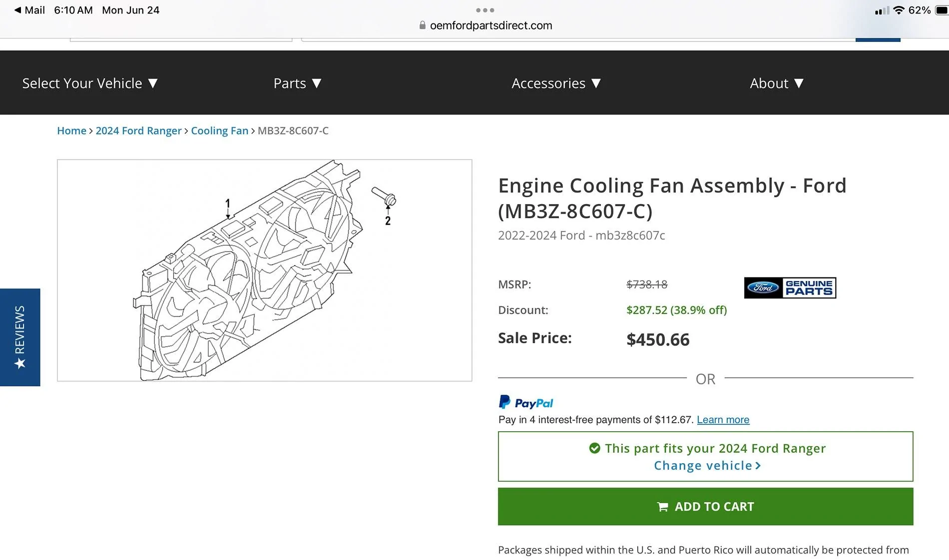Click the green checkmark fitment icon
949x560 pixels.
(x=594, y=448)
